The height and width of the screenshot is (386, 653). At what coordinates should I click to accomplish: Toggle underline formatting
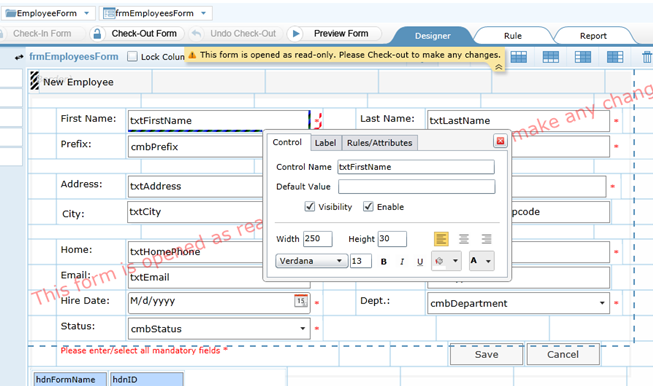click(420, 261)
